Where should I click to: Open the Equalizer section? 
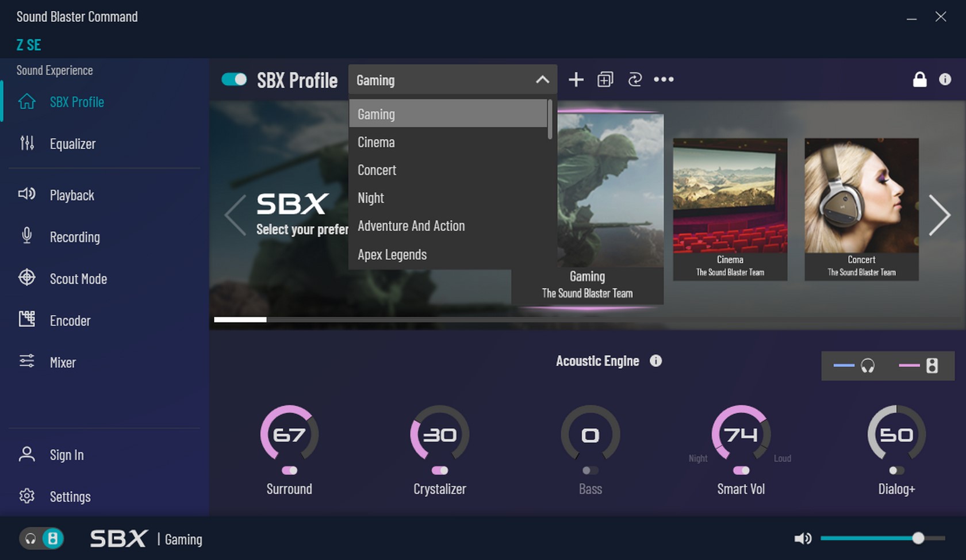tap(72, 144)
